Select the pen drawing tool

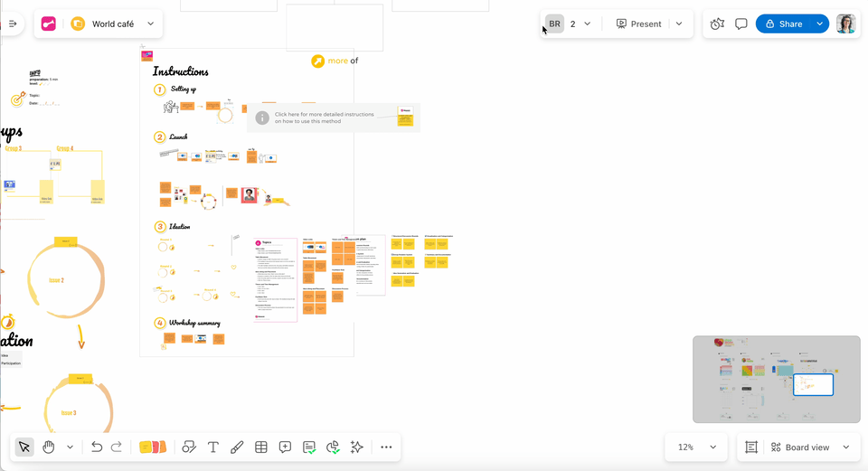tap(237, 447)
